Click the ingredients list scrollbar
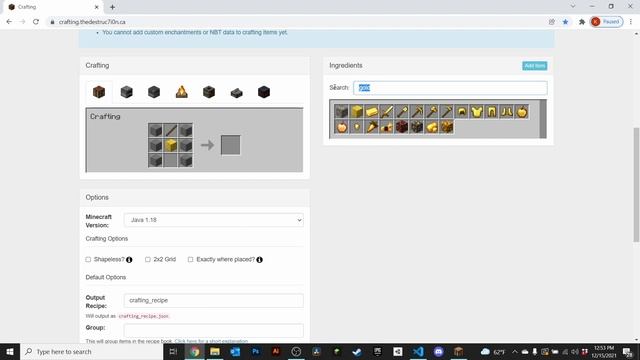The width and height of the screenshot is (640, 360). click(543, 119)
